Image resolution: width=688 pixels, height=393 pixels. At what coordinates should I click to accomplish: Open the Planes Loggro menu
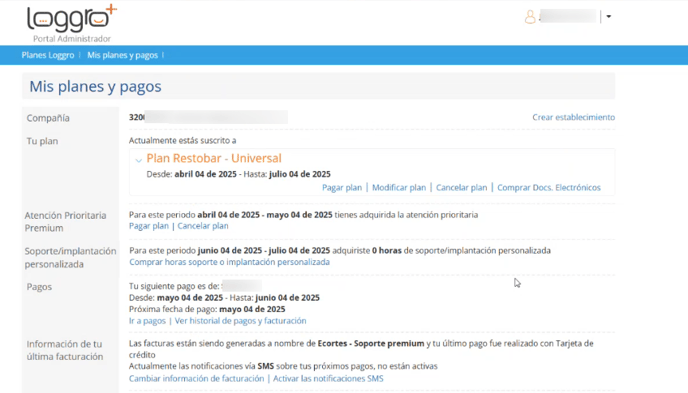pos(48,55)
